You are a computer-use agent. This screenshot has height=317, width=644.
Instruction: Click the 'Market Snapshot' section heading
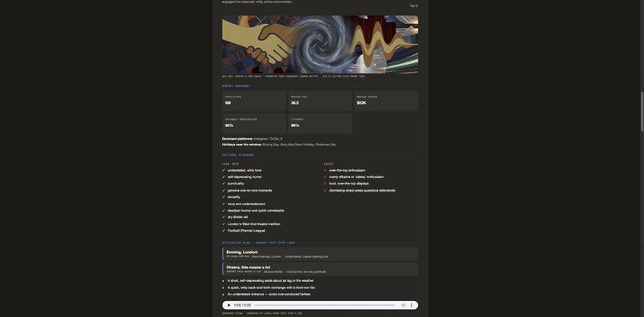[237, 86]
